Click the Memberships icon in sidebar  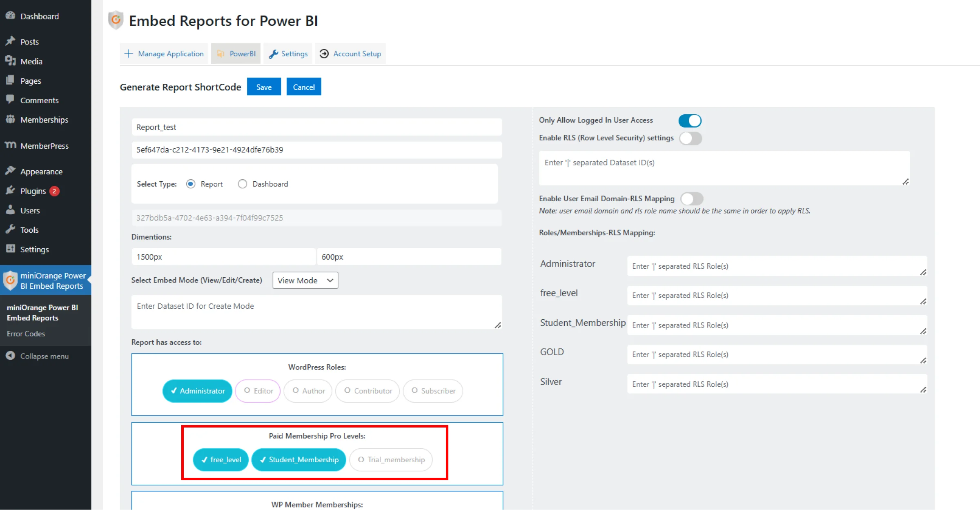(x=11, y=119)
